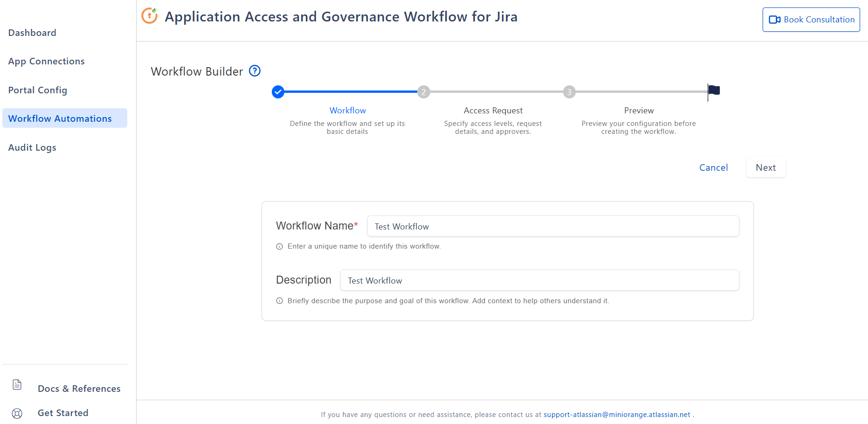Open Portal Config section
This screenshot has width=868, height=424.
coord(38,90)
